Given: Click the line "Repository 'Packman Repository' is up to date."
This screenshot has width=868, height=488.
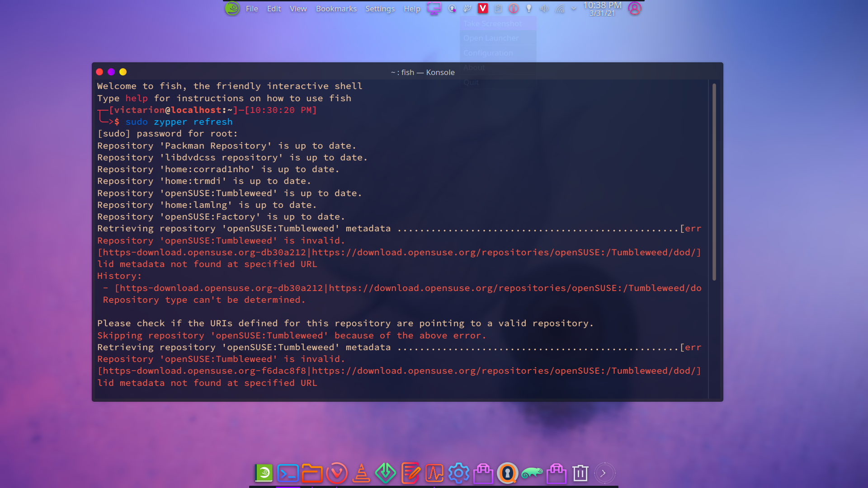Looking at the screenshot, I should coord(226,146).
